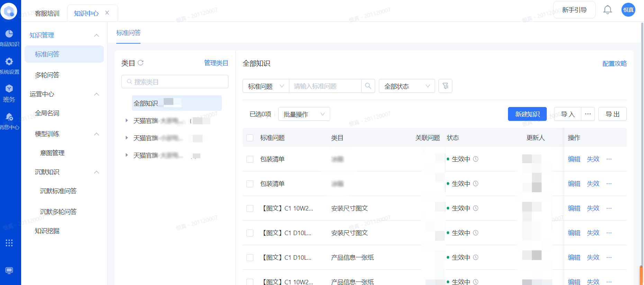The width and height of the screenshot is (644, 285).
Task: Click the 新建知识 button
Action: tap(527, 114)
